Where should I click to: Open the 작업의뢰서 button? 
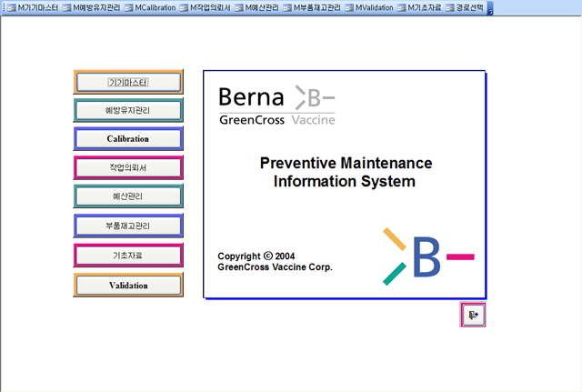click(128, 167)
